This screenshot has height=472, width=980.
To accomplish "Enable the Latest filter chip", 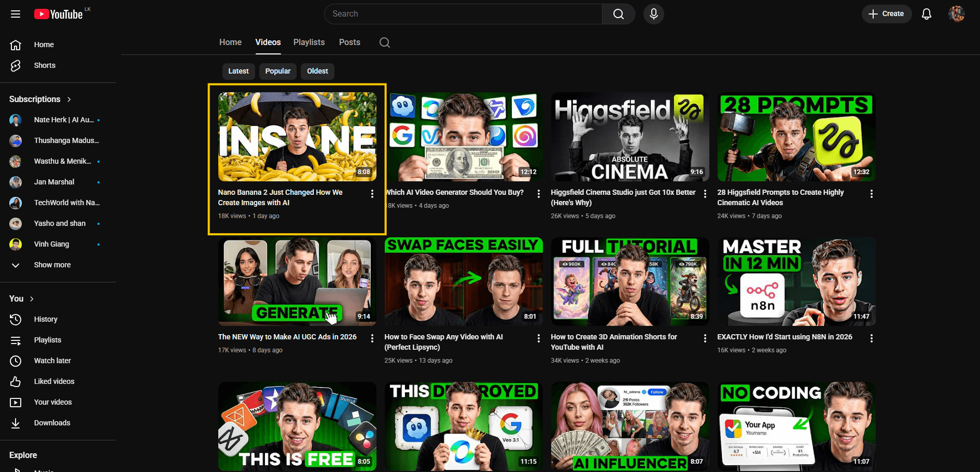I will click(238, 71).
